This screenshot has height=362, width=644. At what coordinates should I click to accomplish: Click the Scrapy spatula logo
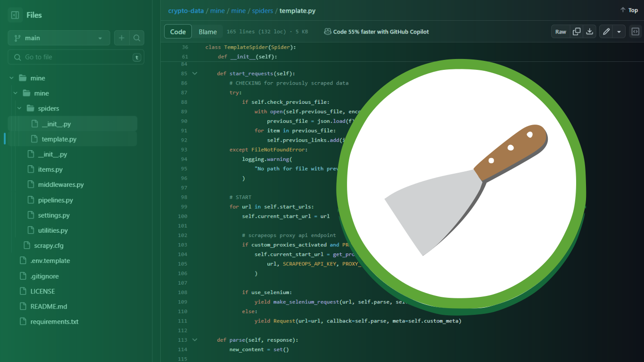(x=462, y=188)
